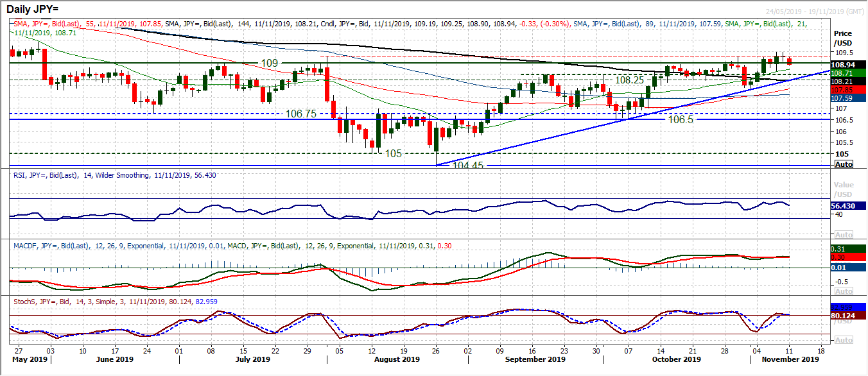Select the SMA 55 legend entry
Screen dimensions: 868x376
87,24
